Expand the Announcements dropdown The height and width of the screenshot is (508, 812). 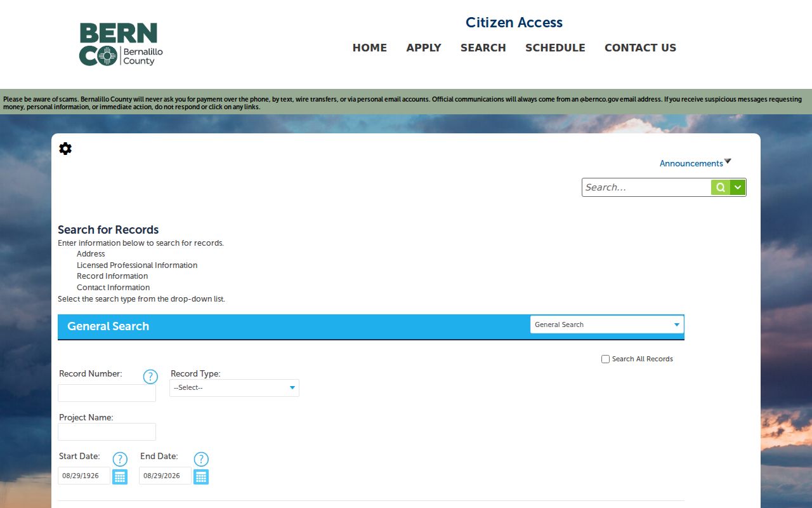695,163
